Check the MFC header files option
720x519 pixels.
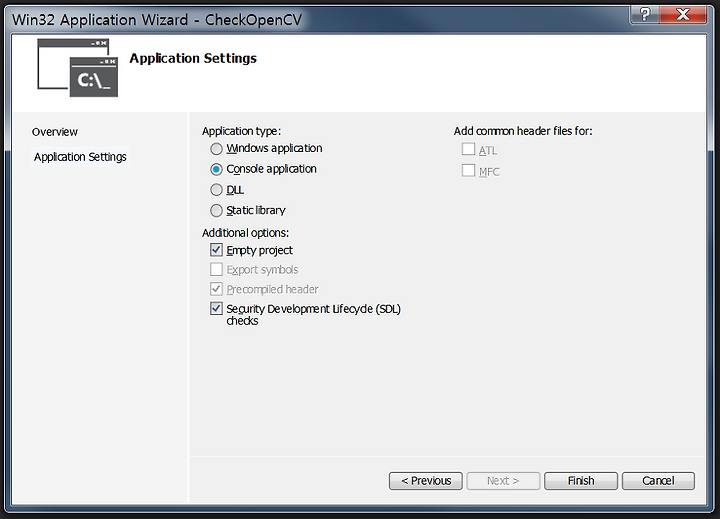pos(468,170)
